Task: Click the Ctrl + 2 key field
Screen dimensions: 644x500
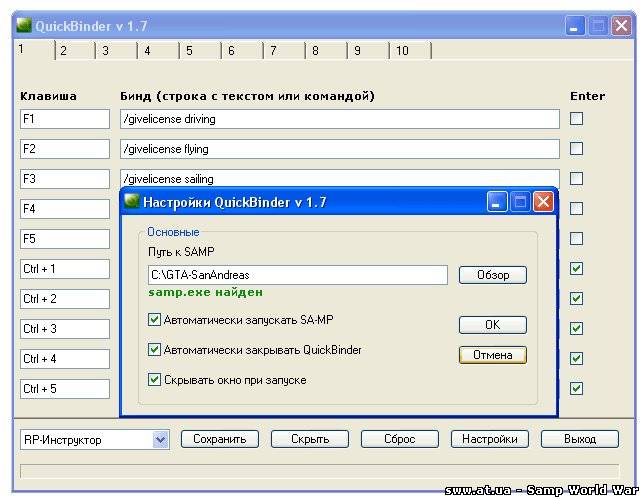Action: 65,299
